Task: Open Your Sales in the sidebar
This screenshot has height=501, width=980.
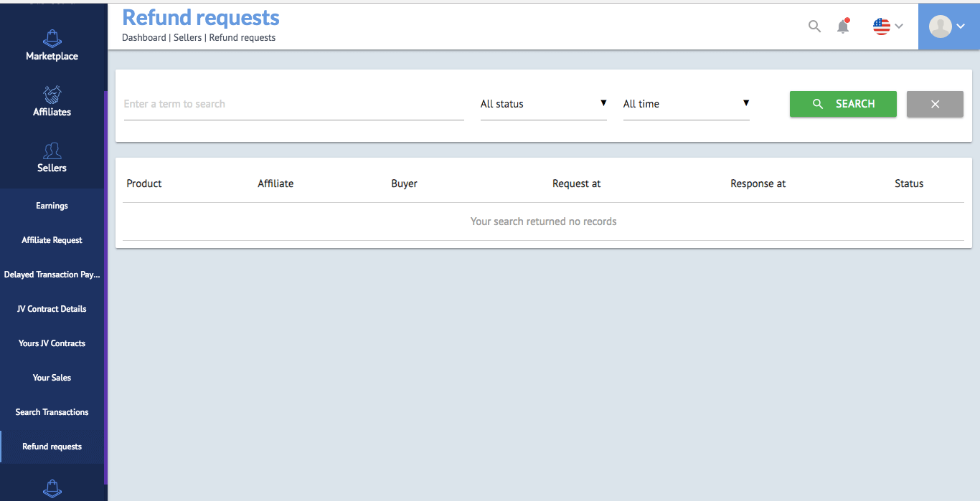Action: click(x=52, y=378)
